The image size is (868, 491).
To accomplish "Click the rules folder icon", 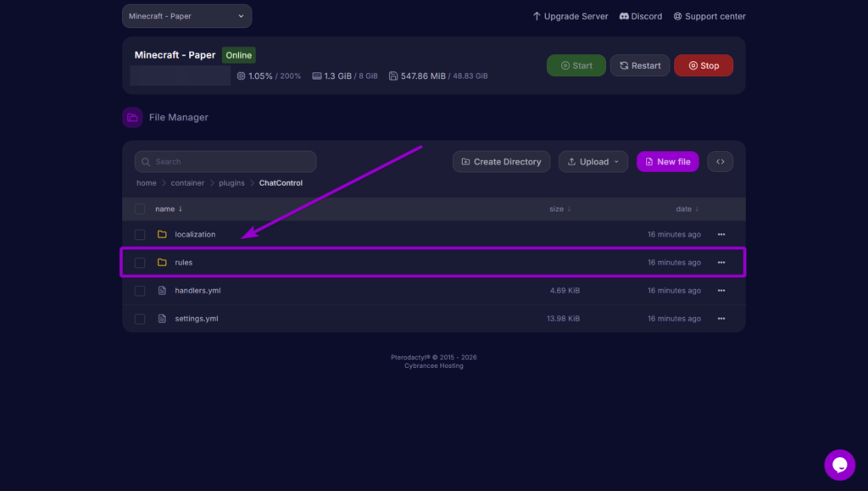I will pyautogui.click(x=162, y=262).
